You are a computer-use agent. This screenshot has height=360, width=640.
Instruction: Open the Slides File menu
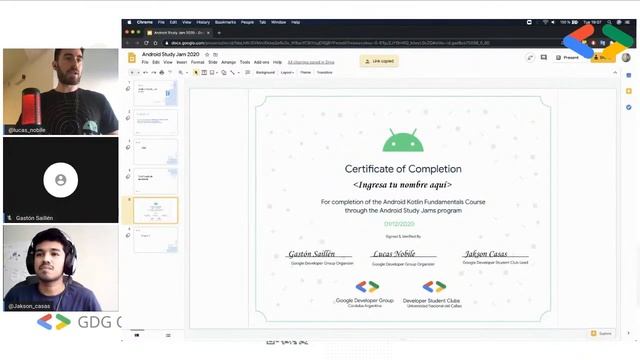[145, 62]
